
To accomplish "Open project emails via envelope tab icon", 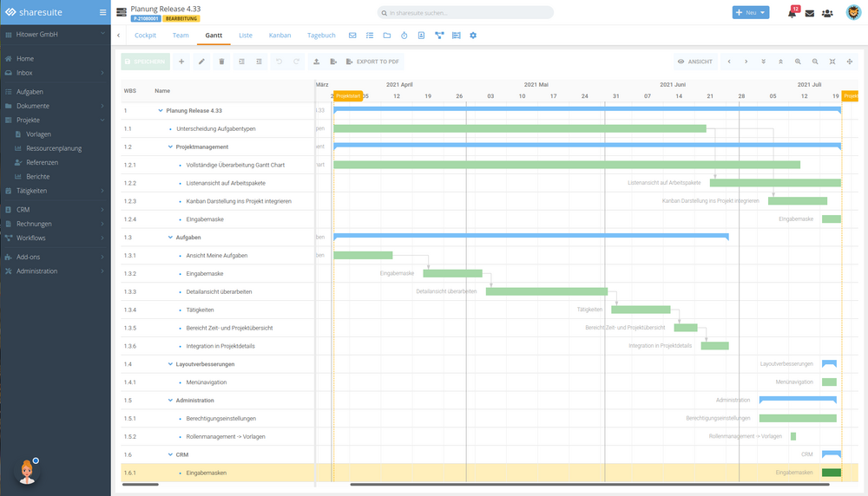I will click(352, 36).
